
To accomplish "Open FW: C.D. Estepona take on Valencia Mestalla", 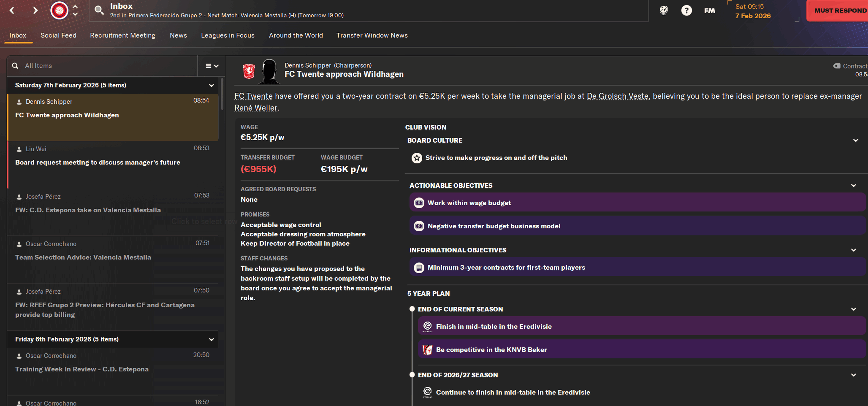I will point(113,212).
